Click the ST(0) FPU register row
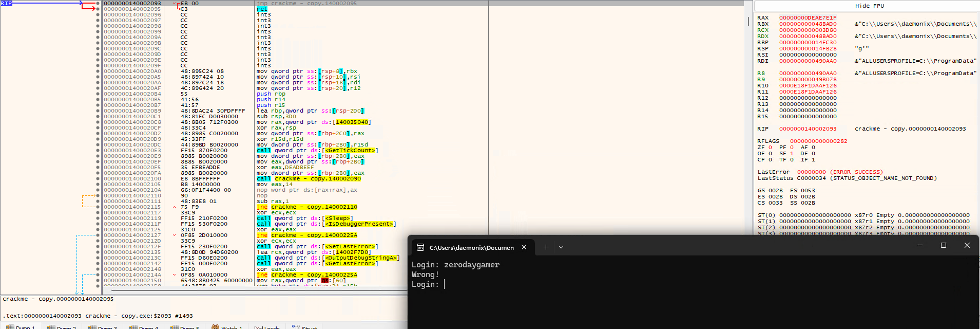980x329 pixels. click(863, 215)
